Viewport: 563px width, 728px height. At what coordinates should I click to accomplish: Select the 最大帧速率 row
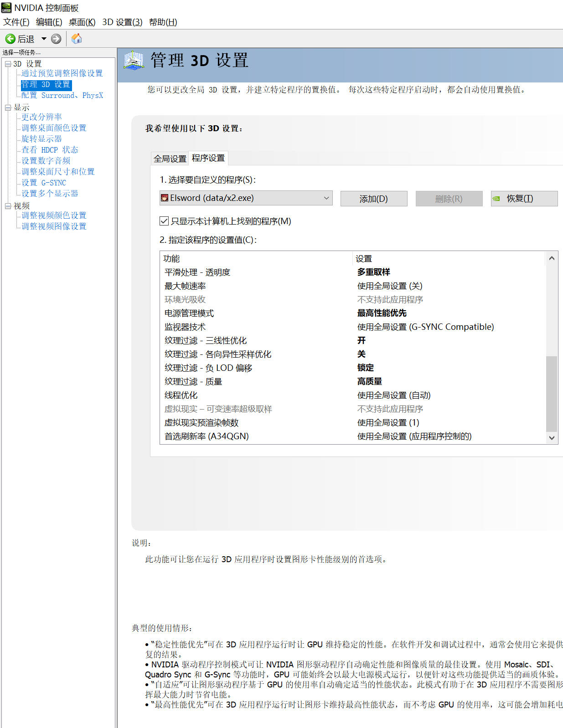353,286
